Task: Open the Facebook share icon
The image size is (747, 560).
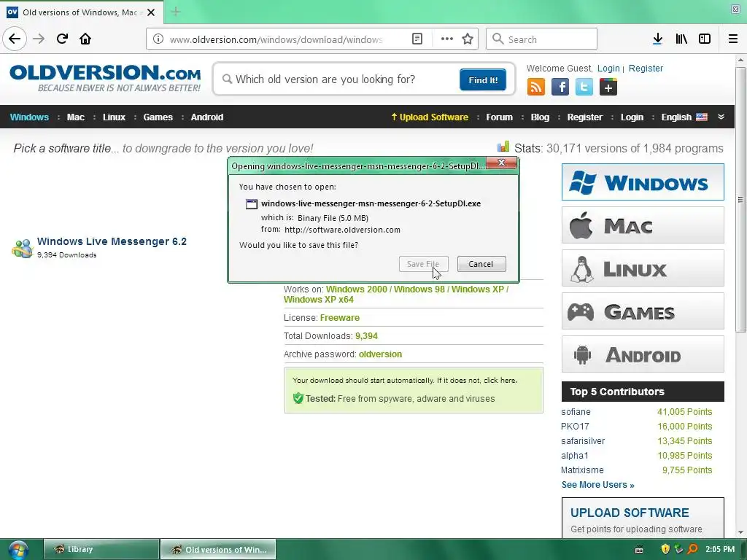Action: click(x=560, y=87)
